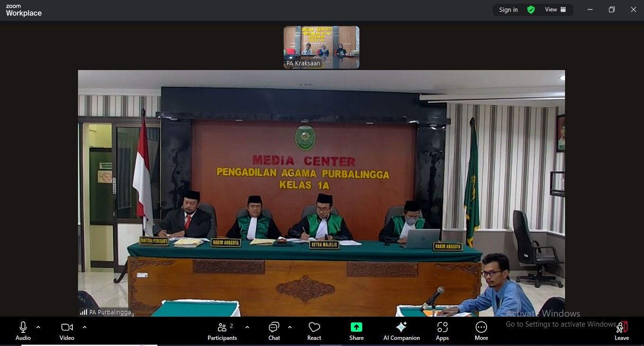Expand the caret next to Chat

click(x=290, y=327)
